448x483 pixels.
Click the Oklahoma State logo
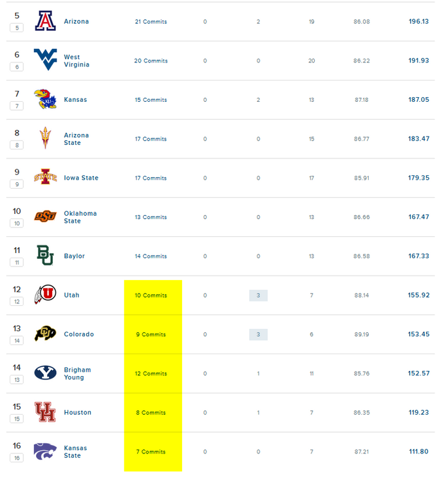[45, 216]
